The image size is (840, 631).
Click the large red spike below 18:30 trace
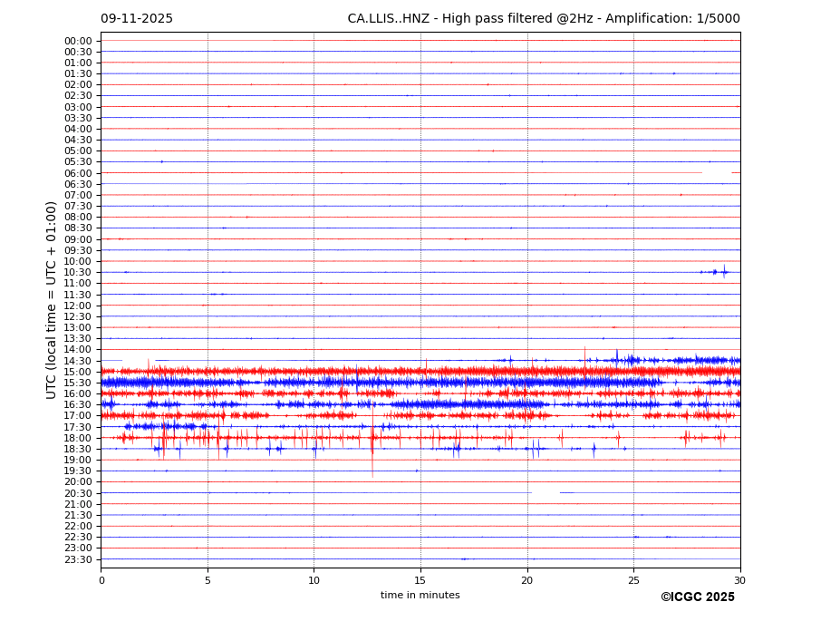[372, 464]
